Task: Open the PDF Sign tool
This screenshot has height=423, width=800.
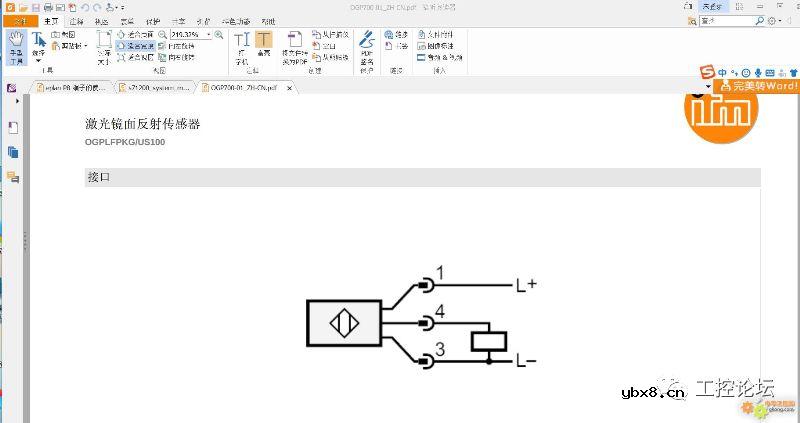Action: click(x=366, y=46)
